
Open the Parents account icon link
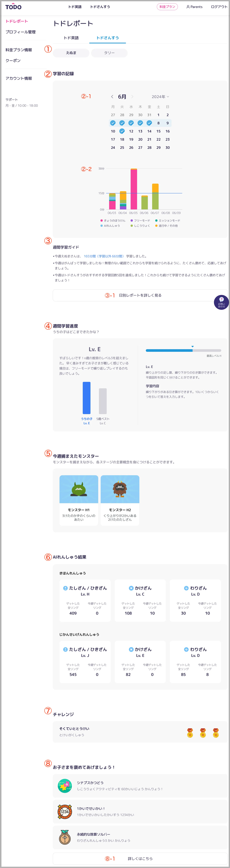click(194, 7)
